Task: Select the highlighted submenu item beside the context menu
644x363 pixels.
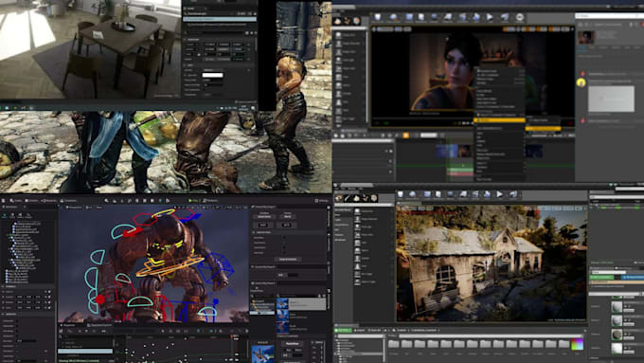Action: [x=544, y=129]
